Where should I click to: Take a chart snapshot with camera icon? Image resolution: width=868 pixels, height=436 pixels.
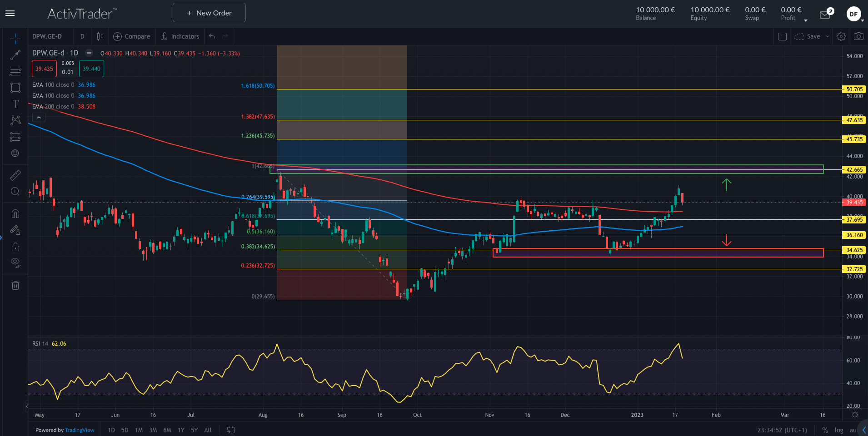[858, 36]
